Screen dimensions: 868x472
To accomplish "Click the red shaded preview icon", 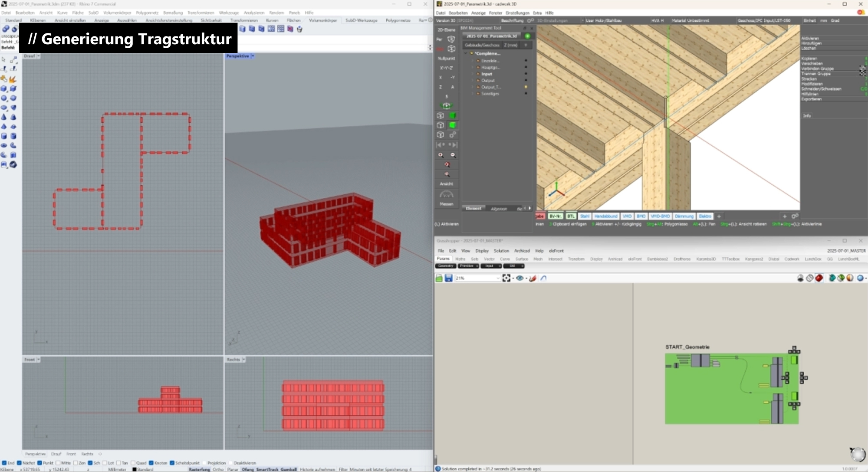I will point(819,278).
